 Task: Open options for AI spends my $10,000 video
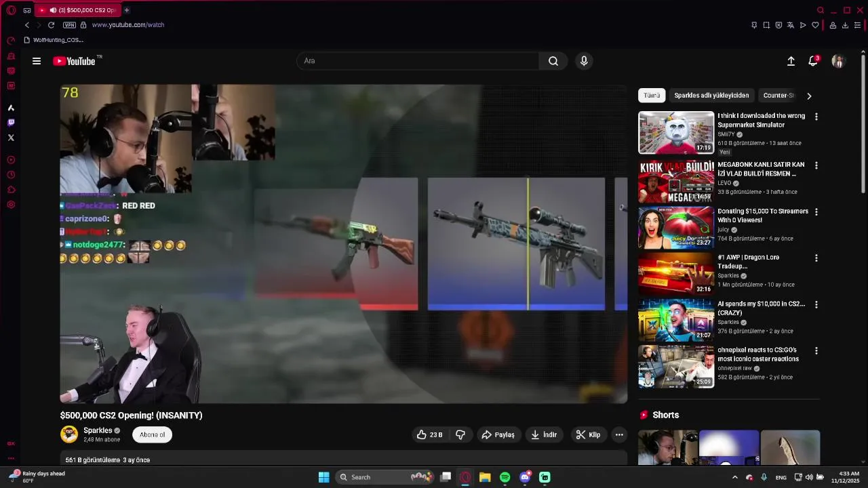tap(816, 305)
